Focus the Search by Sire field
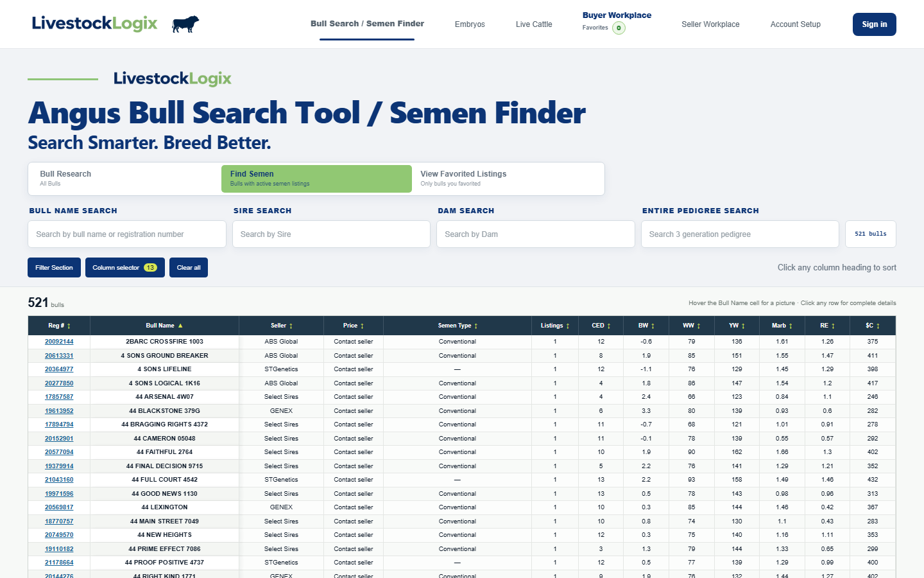924x578 pixels. click(331, 234)
